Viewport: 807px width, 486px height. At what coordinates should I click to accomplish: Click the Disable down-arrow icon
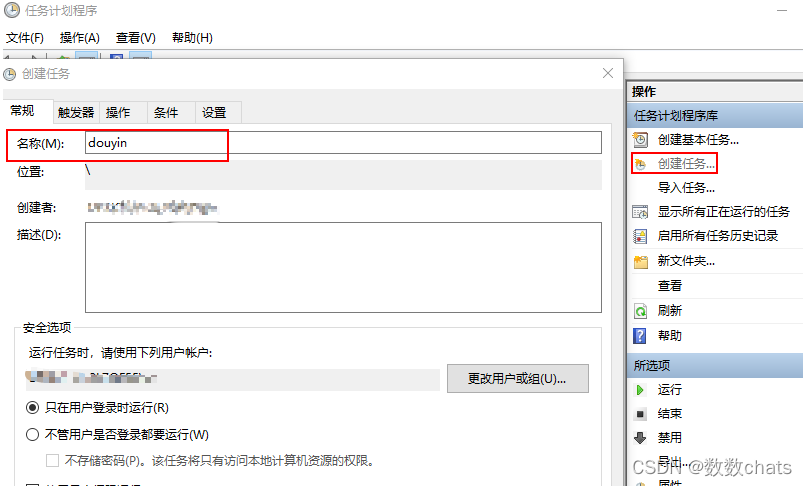[640, 438]
